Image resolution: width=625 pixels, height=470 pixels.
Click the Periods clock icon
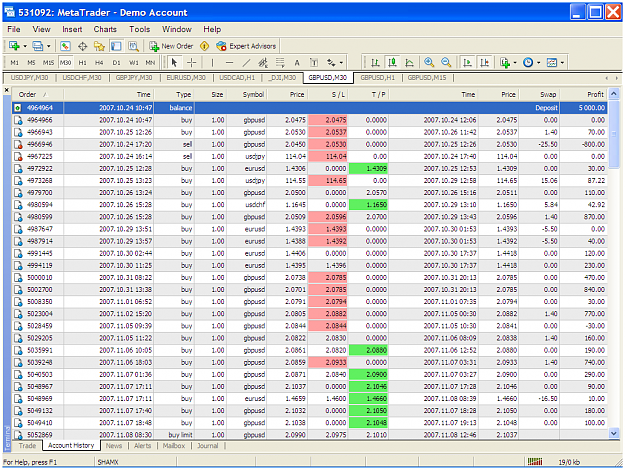coord(528,63)
